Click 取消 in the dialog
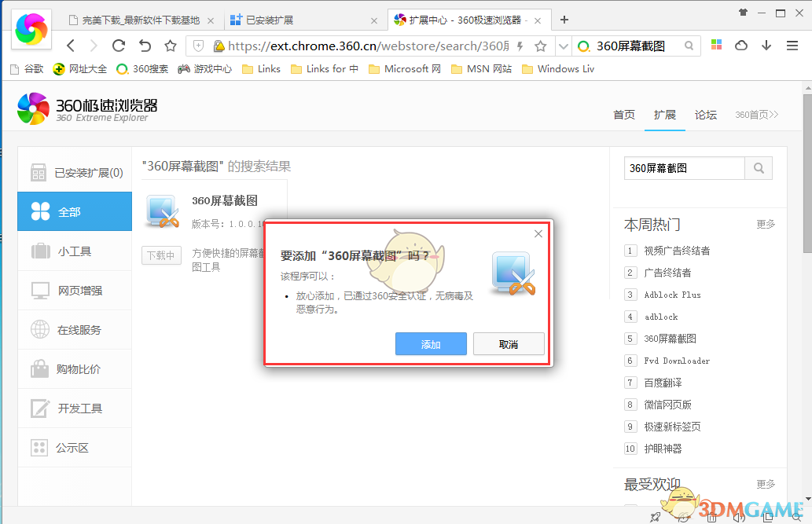 pyautogui.click(x=509, y=344)
